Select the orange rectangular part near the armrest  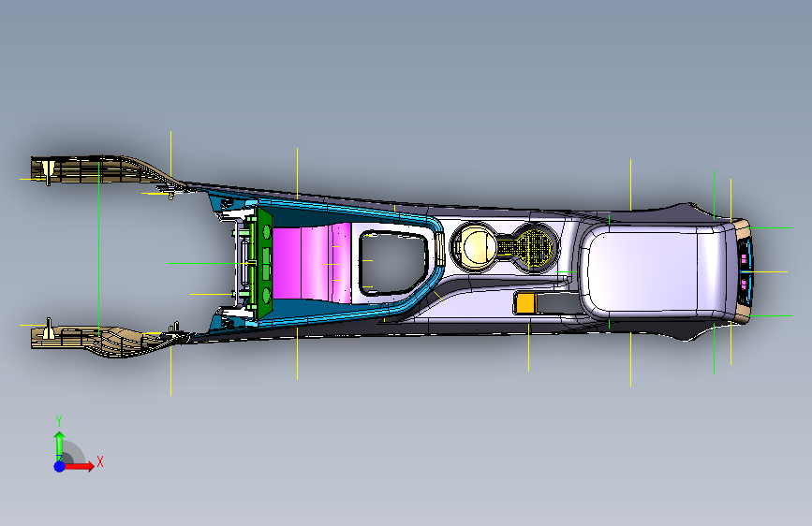pos(525,303)
